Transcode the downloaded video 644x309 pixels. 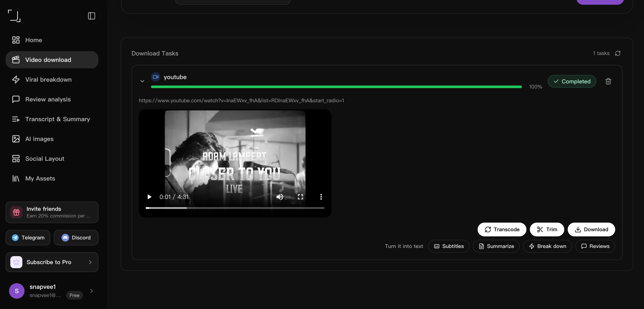coord(502,229)
